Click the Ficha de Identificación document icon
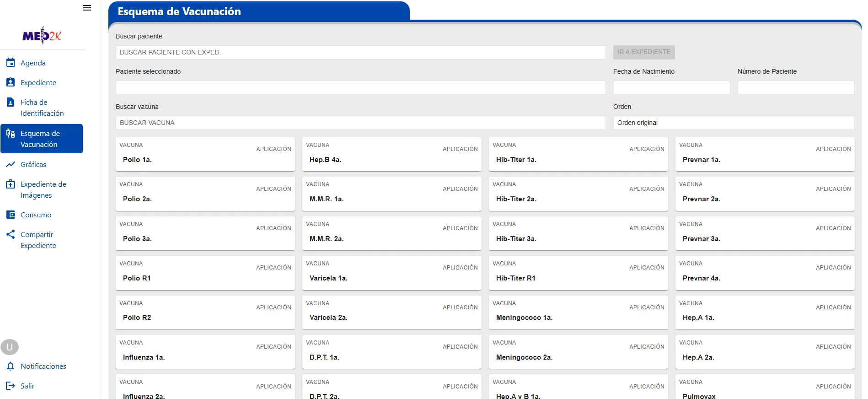The image size is (868, 399). coord(11,102)
